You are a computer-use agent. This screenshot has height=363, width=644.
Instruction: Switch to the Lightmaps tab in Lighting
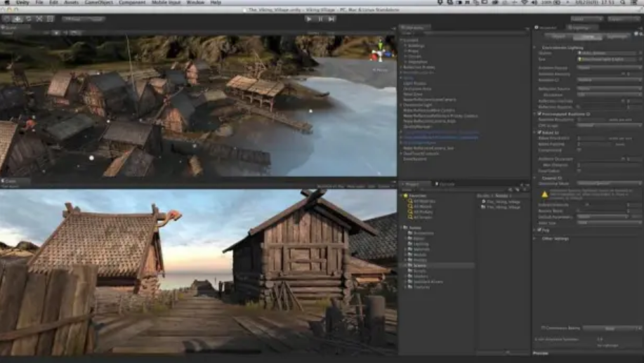click(617, 37)
